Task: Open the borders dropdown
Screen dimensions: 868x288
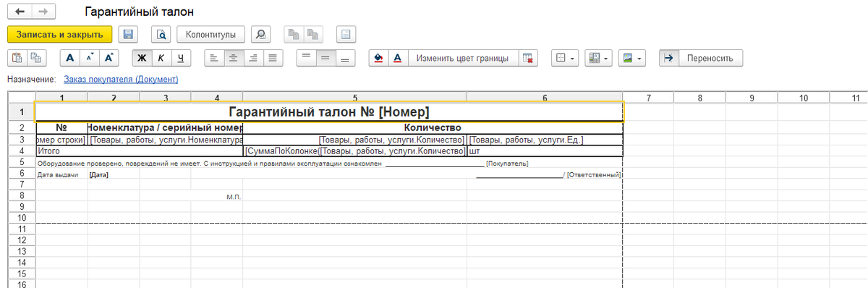Action: tap(564, 58)
